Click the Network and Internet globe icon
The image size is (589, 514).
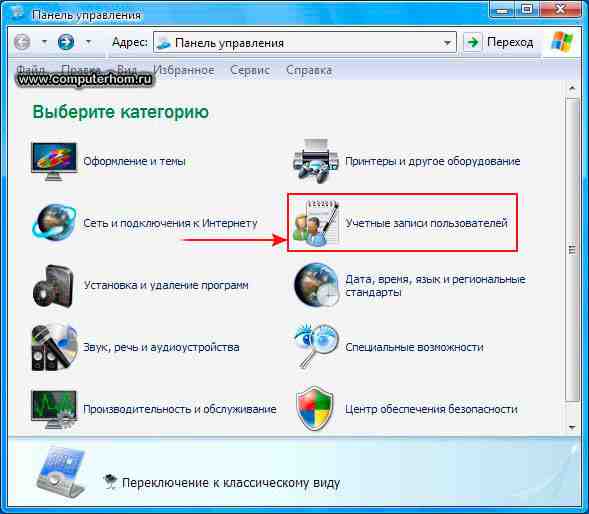click(54, 222)
